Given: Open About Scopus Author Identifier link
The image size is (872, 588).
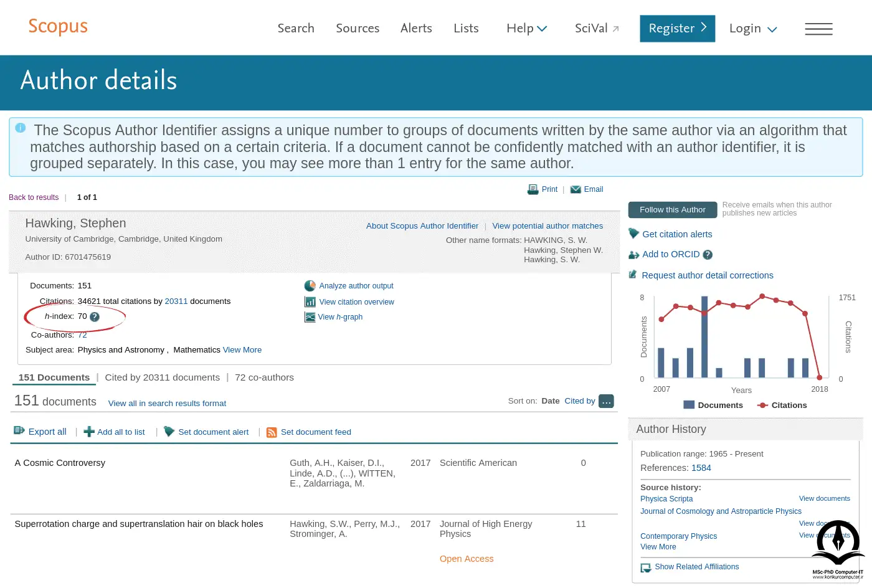Looking at the screenshot, I should coord(422,226).
